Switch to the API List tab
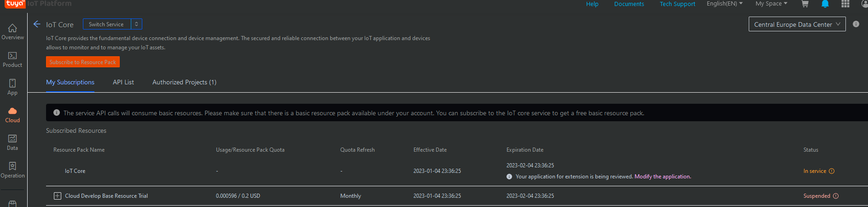The width and height of the screenshot is (868, 207). coord(123,82)
